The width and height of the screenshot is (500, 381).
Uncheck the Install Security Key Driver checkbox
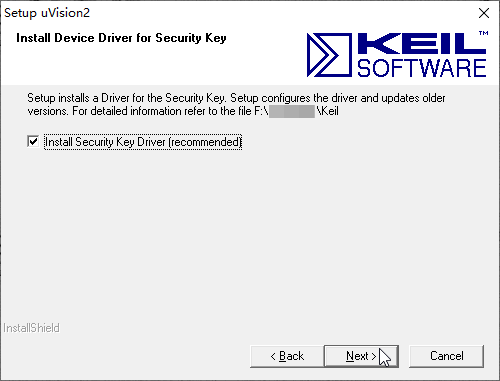coord(33,141)
